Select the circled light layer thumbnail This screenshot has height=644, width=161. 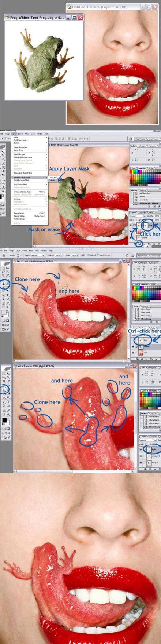149,449
